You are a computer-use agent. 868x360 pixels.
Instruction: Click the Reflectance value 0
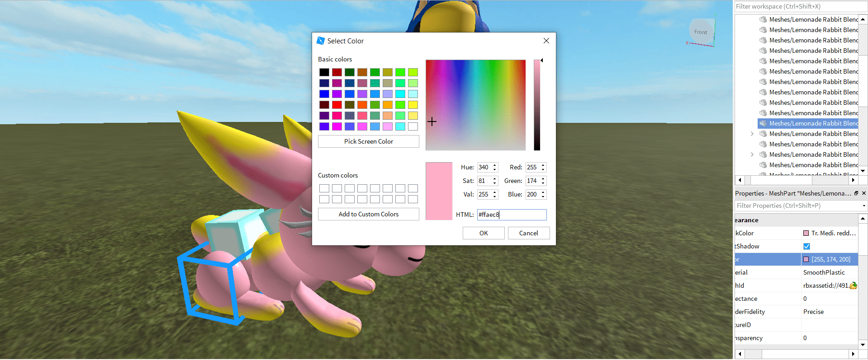coord(805,299)
